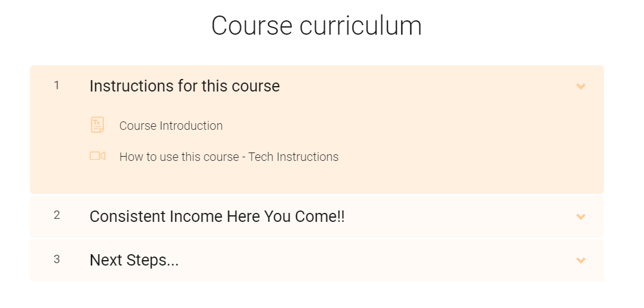Click chapter number 3 label
This screenshot has height=308, width=644.
[57, 259]
